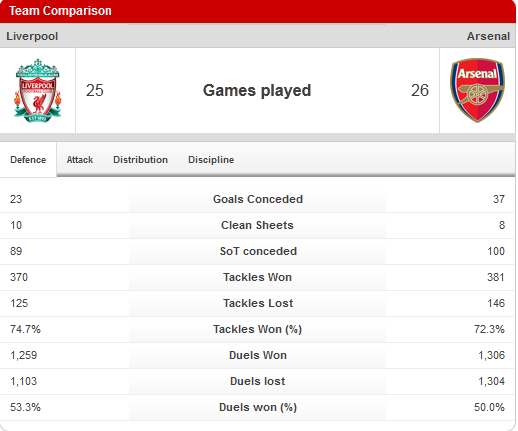Click the Duels Won row label
This screenshot has width=518, height=431.
[x=258, y=355]
